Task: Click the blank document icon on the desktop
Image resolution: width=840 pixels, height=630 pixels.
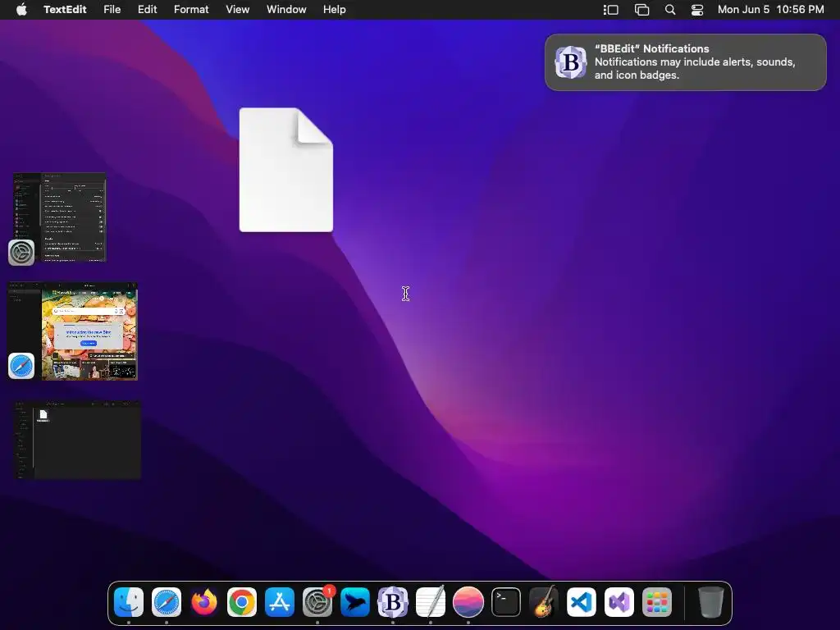Action: [x=286, y=170]
